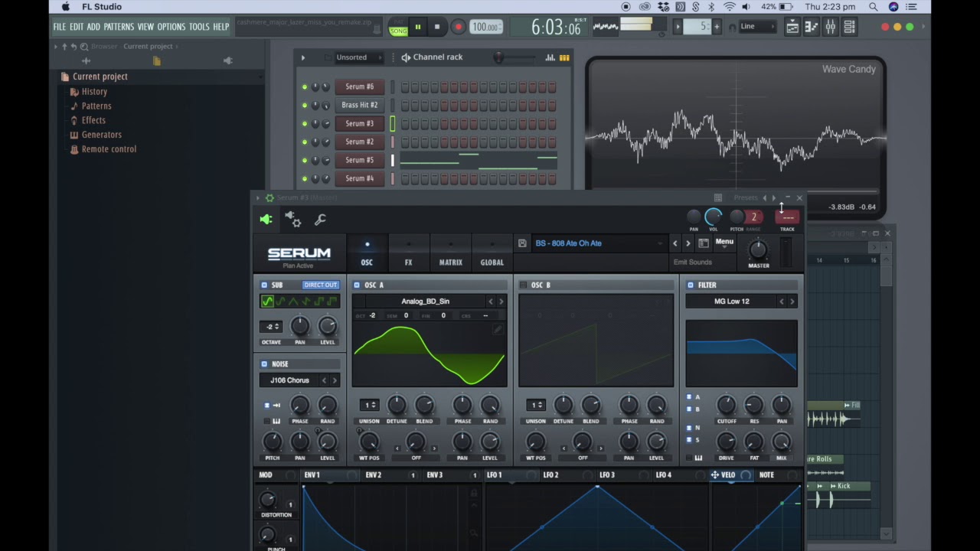
Task: Select the LFO 2 tab
Action: (550, 475)
